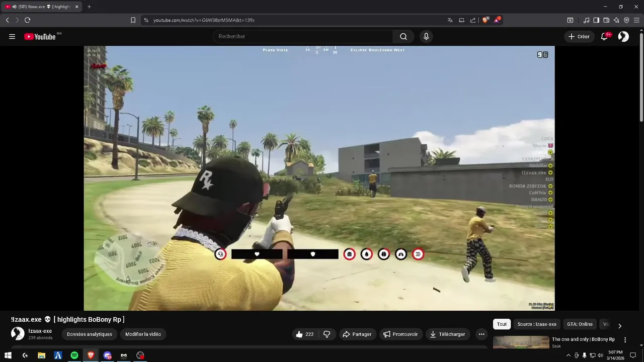Open the lzaax-exe channel name link
Viewport: 644px width, 362px height.
click(x=40, y=331)
